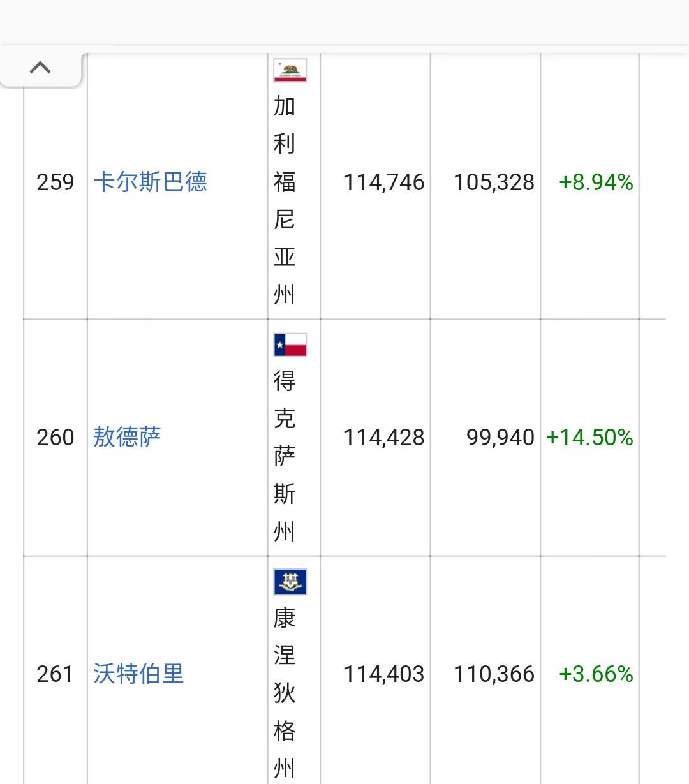Select growth value +8.94%
Viewport: 689px width, 784px height.
[x=596, y=182]
